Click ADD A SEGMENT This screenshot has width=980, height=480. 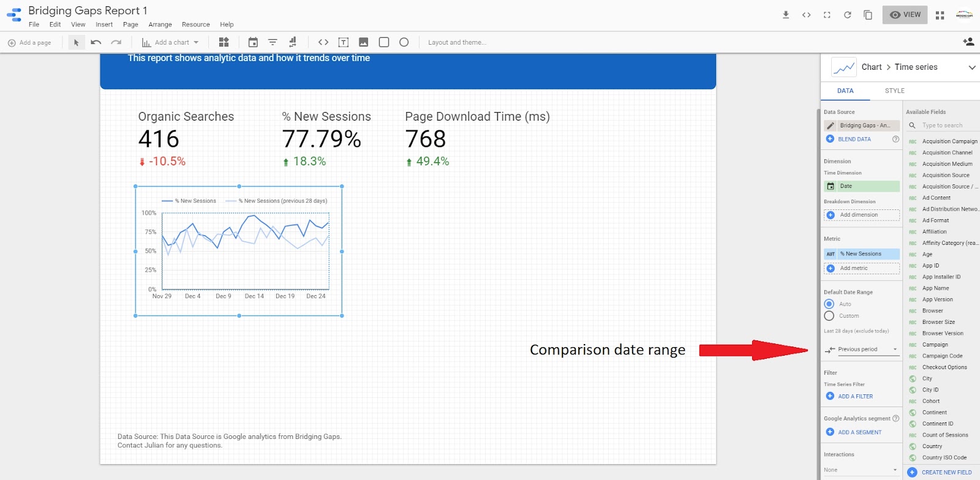854,432
